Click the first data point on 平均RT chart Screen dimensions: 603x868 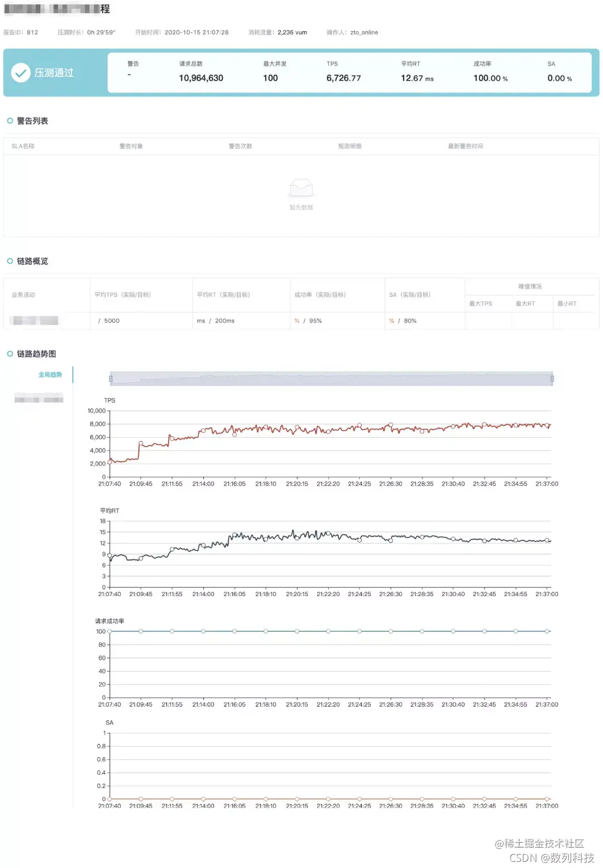tap(109, 555)
